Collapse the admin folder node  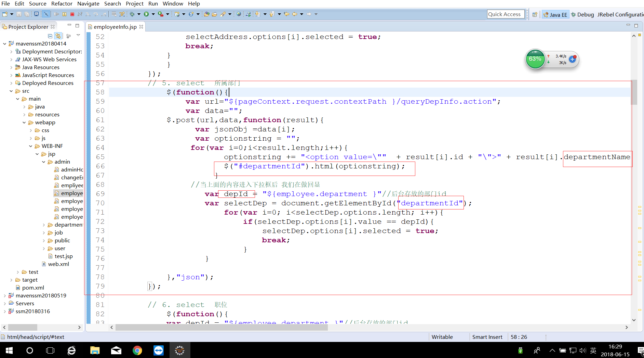(43, 162)
